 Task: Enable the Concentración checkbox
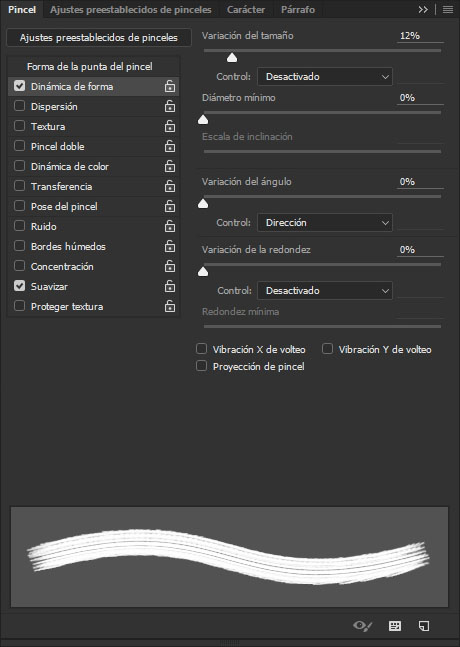tap(19, 266)
